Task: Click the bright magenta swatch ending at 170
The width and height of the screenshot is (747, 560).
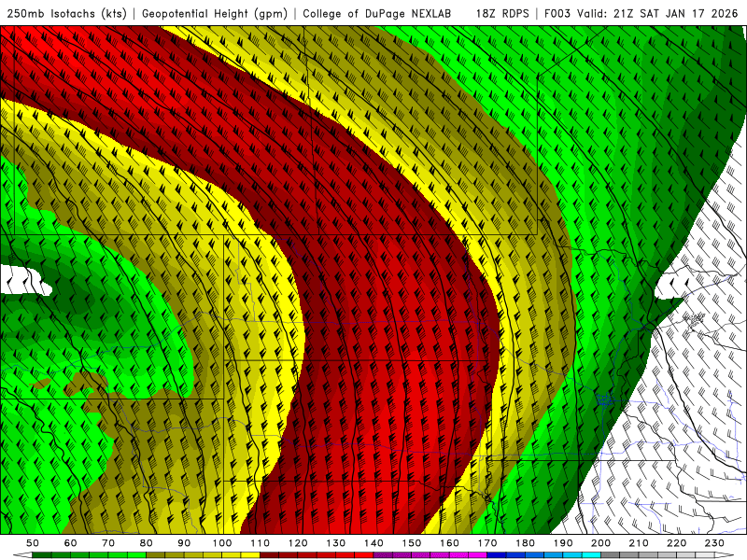Action: pos(478,555)
